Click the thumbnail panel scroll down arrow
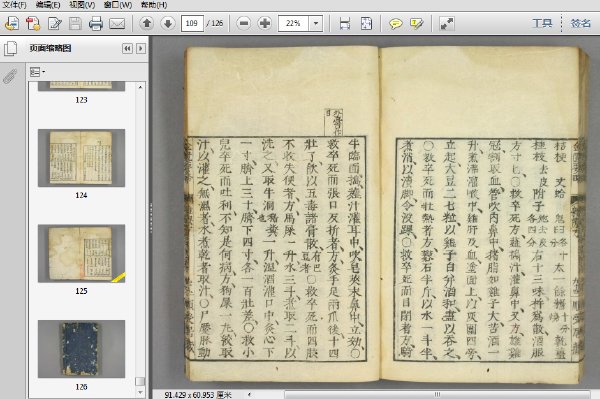Image resolution: width=600 pixels, height=399 pixels. pos(140,392)
